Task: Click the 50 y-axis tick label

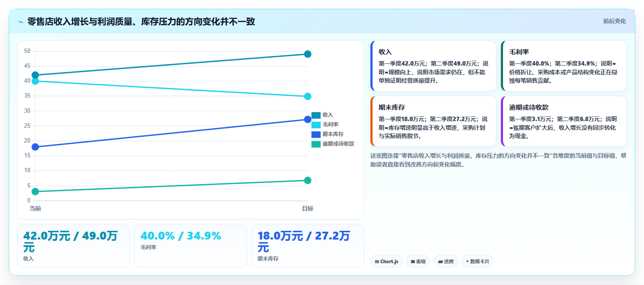Action: coord(27,51)
